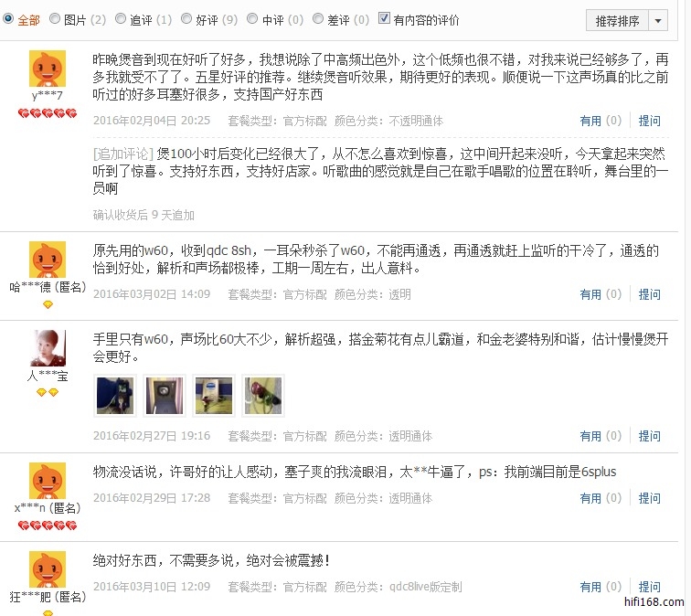The width and height of the screenshot is (691, 616).
Task: Click the avatar of reviewer 狂***肥
Action: point(48,569)
